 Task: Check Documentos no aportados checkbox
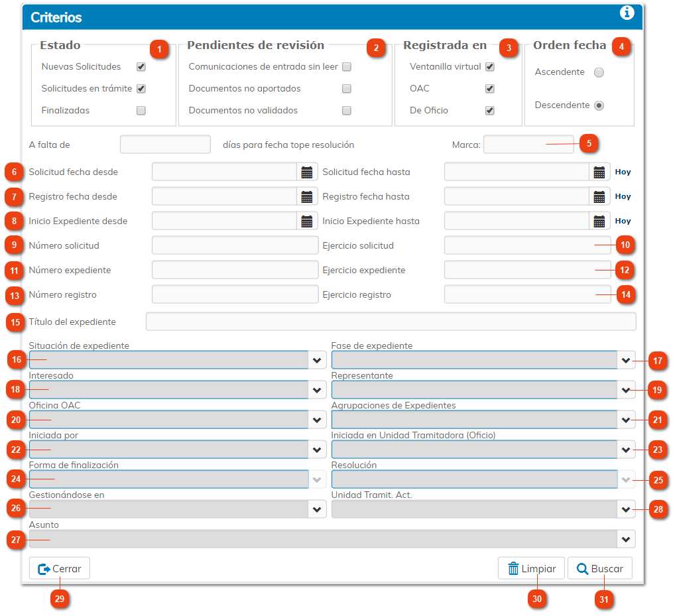346,89
